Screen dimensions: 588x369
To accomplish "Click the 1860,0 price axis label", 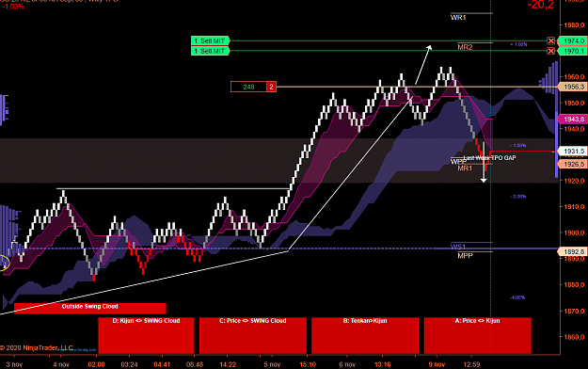I will coord(575,337).
